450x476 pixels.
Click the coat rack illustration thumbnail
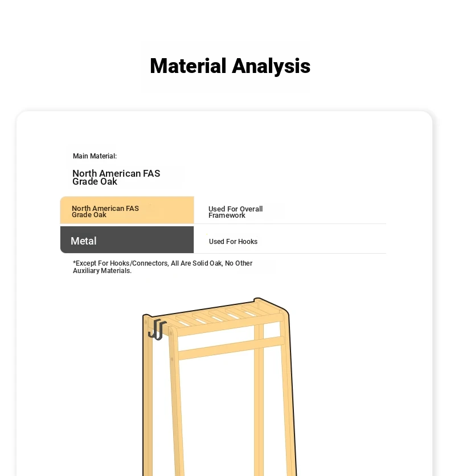[x=220, y=387]
